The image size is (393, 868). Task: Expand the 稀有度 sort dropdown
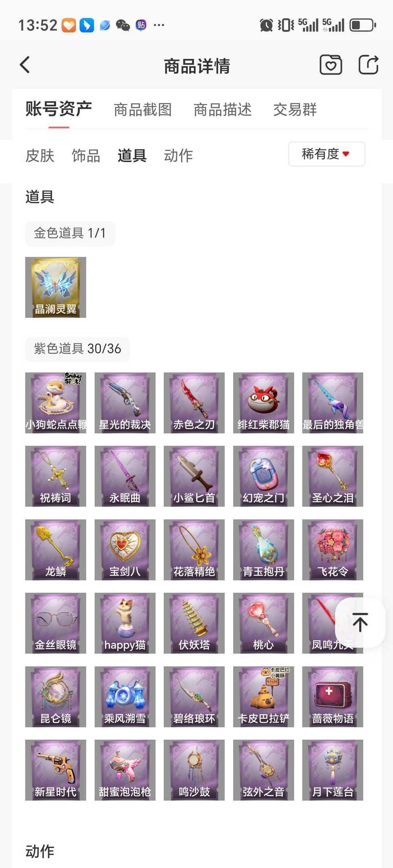[x=327, y=154]
